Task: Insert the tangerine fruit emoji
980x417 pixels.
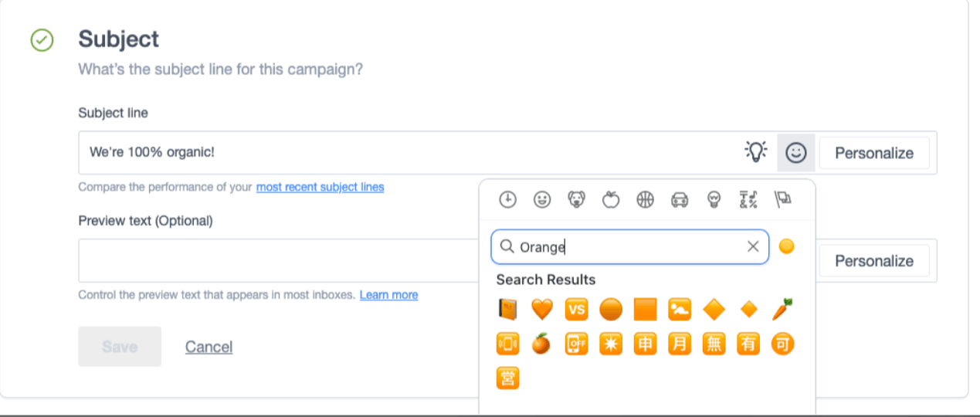Action: [x=541, y=344]
